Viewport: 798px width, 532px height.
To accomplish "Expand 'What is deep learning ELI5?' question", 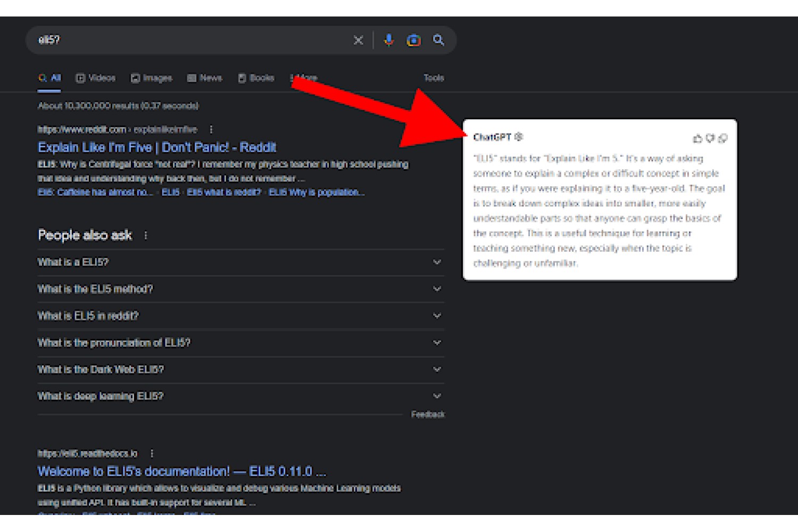I will (x=240, y=396).
